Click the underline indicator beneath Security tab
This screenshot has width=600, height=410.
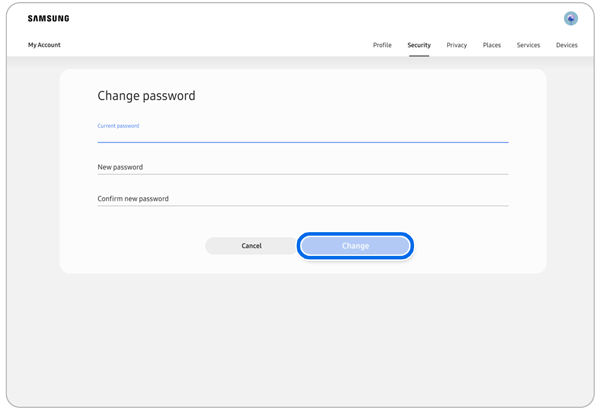pos(419,56)
